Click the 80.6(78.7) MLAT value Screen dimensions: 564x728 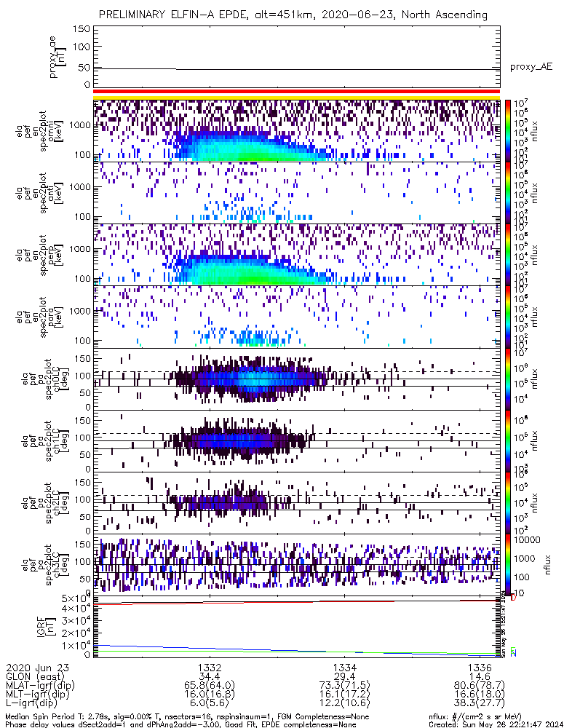(479, 686)
